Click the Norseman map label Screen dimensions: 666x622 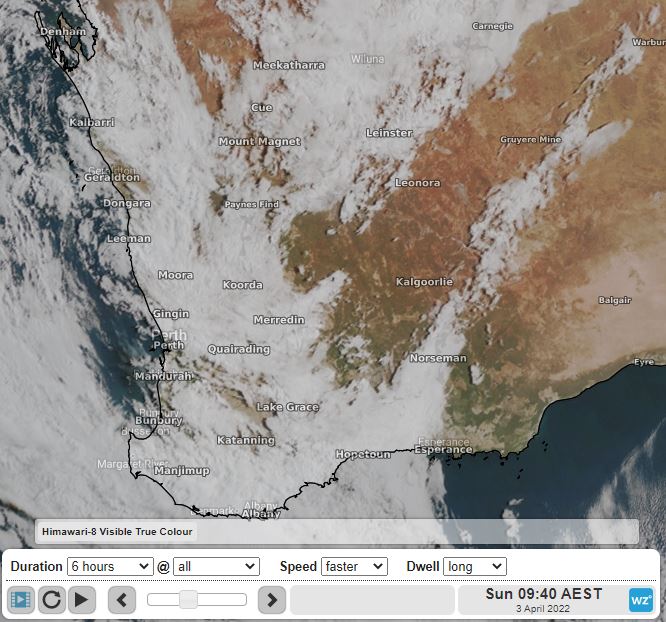point(438,358)
